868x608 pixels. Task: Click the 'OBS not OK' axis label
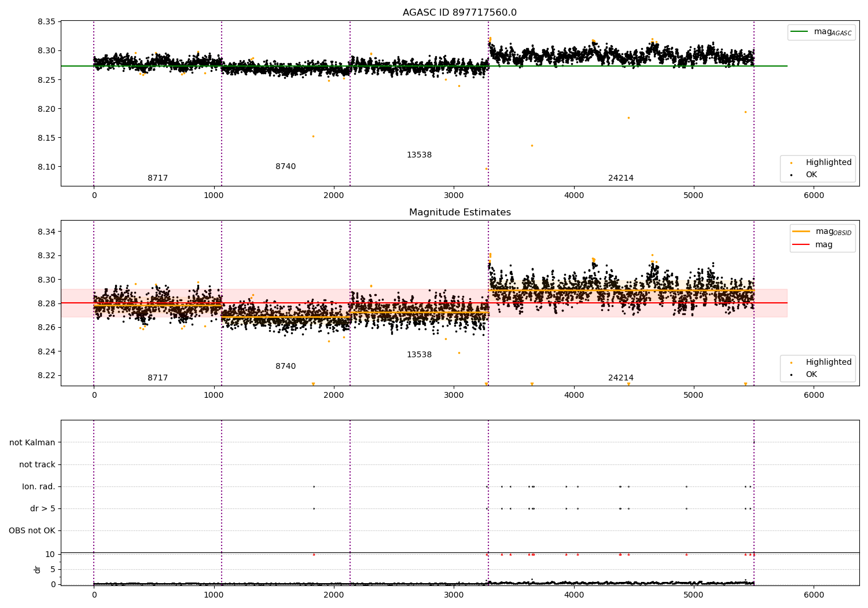click(32, 530)
